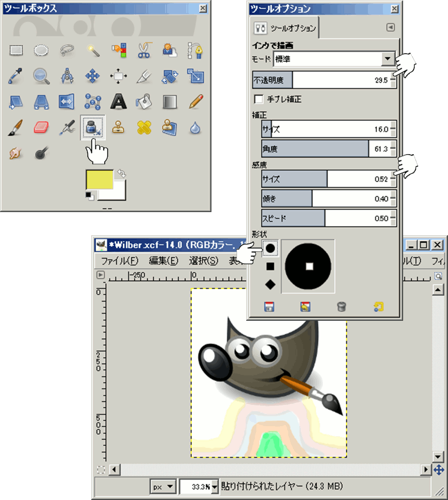Screen dimensions: 448x500
Task: Open the 編集(E) menu
Action: pos(164,261)
